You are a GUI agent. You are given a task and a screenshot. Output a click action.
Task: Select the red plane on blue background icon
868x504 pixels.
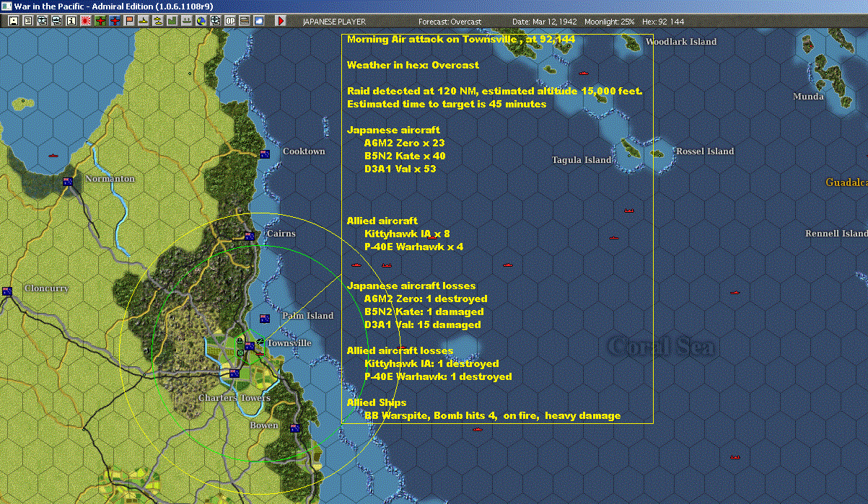[115, 21]
